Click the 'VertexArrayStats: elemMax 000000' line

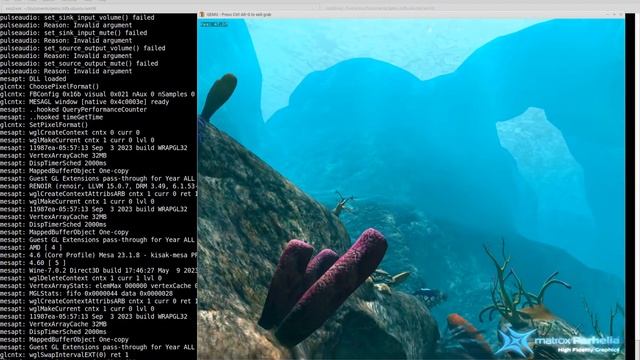pos(98,286)
